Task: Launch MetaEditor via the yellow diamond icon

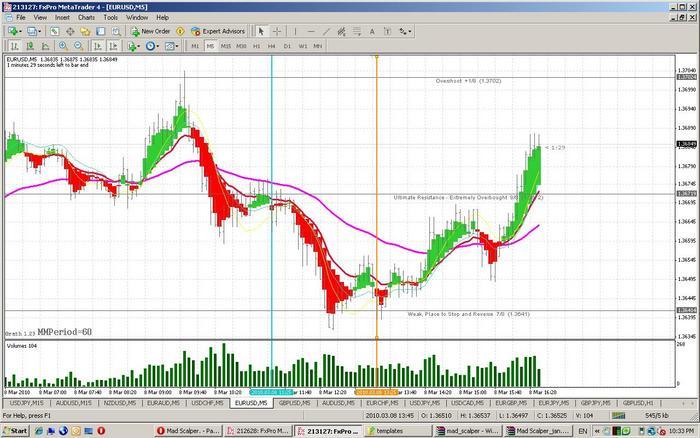Action: pyautogui.click(x=180, y=31)
